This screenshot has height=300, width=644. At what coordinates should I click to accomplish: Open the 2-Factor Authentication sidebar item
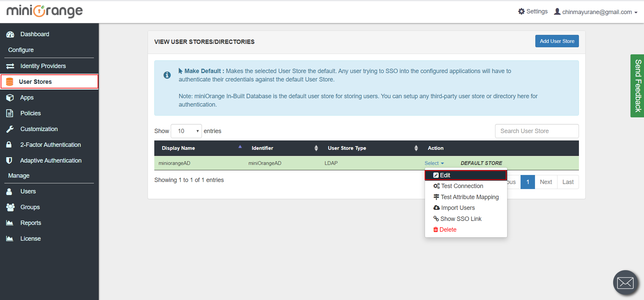pos(49,145)
